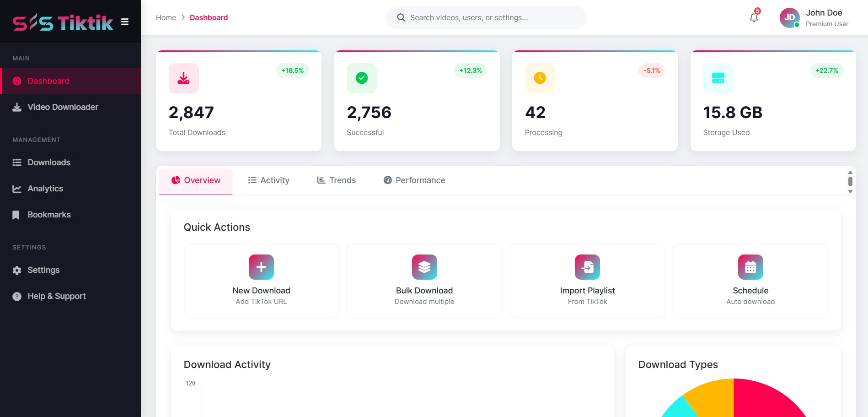This screenshot has height=417, width=868.
Task: Open the Import Playlist icon
Action: point(587,267)
